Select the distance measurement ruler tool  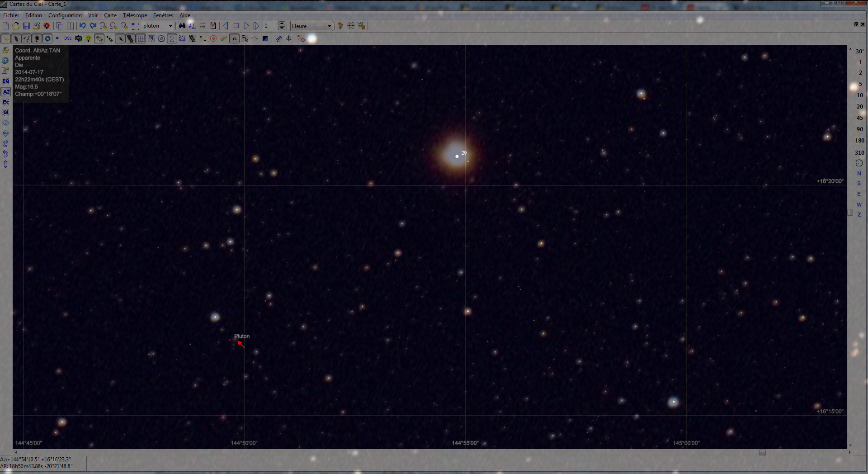[223, 38]
